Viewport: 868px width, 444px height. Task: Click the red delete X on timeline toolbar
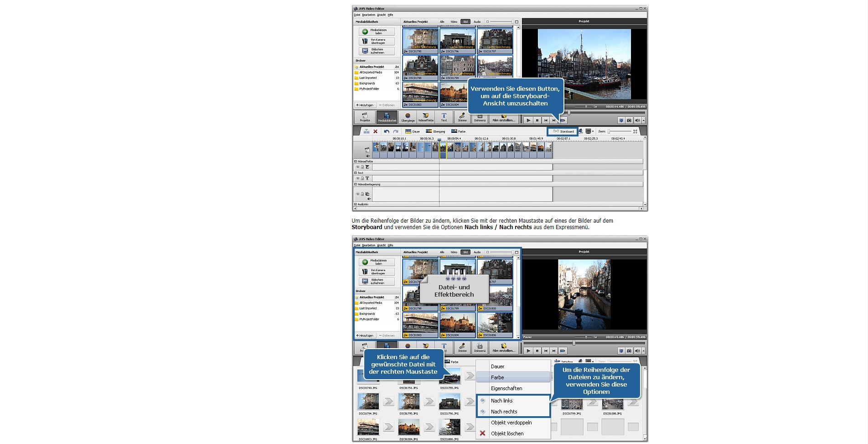(376, 131)
